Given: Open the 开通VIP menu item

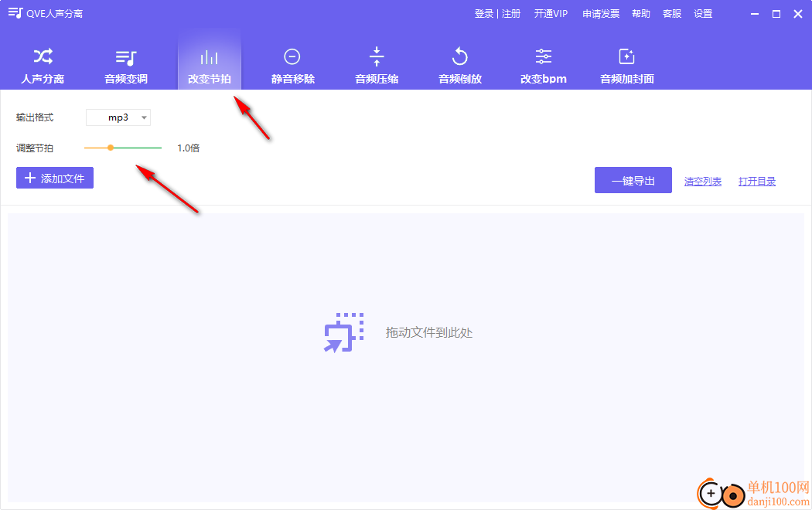Looking at the screenshot, I should point(551,14).
